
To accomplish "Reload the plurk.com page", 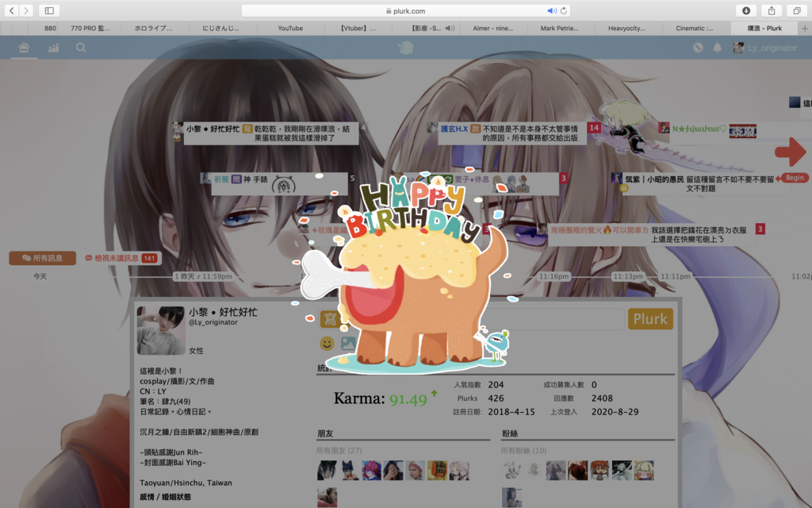I will (564, 11).
